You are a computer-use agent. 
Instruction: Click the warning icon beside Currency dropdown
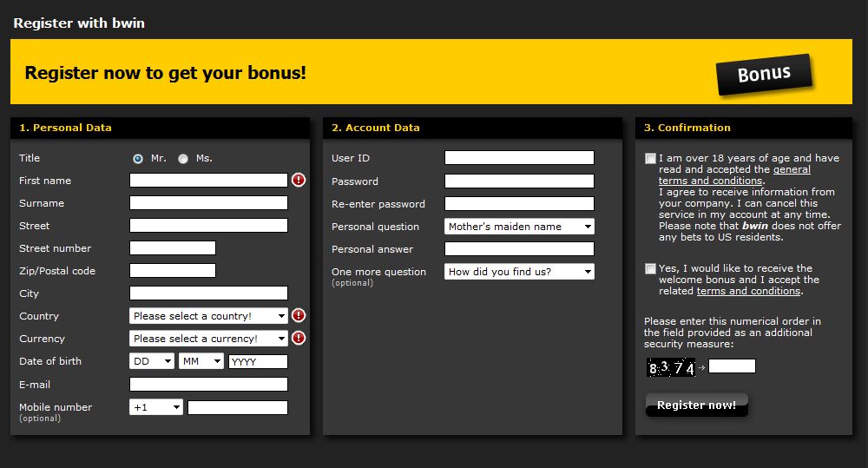[299, 338]
